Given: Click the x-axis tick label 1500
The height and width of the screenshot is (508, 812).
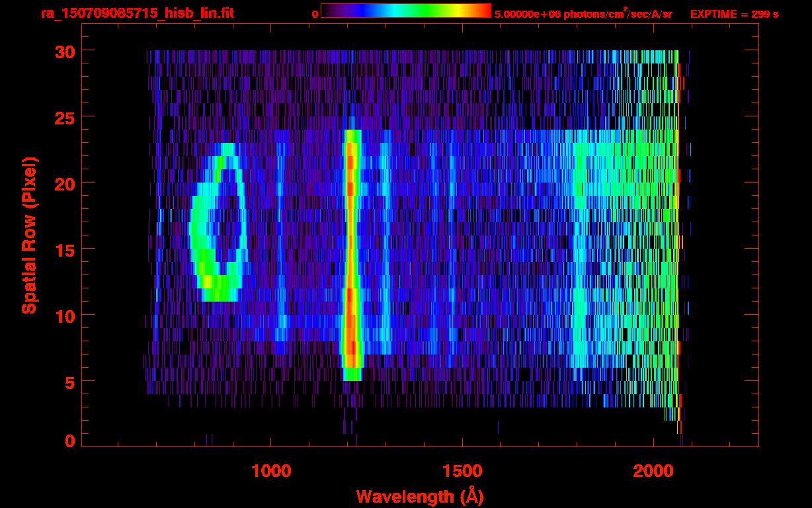Looking at the screenshot, I should pyautogui.click(x=462, y=471).
